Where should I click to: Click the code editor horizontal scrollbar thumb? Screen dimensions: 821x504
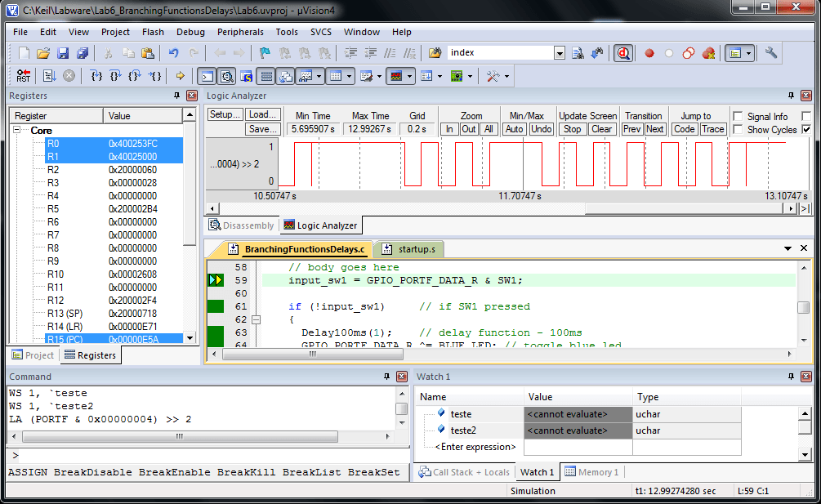(x=313, y=355)
